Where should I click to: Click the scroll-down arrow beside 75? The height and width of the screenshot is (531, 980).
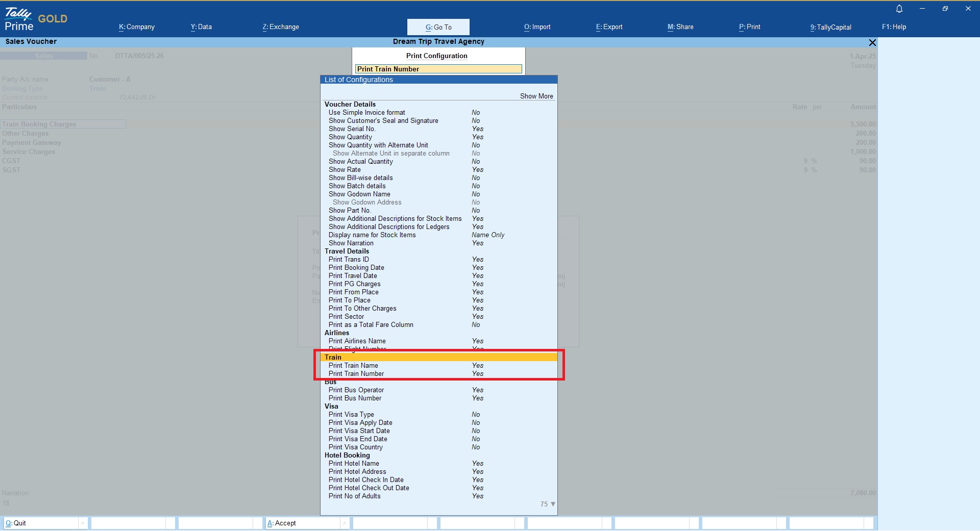pyautogui.click(x=553, y=504)
